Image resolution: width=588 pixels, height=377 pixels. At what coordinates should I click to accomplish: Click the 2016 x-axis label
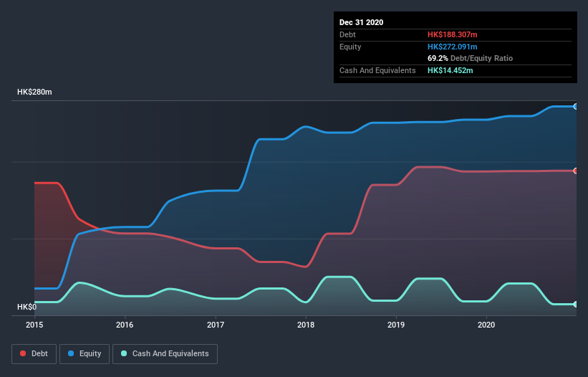click(x=125, y=325)
